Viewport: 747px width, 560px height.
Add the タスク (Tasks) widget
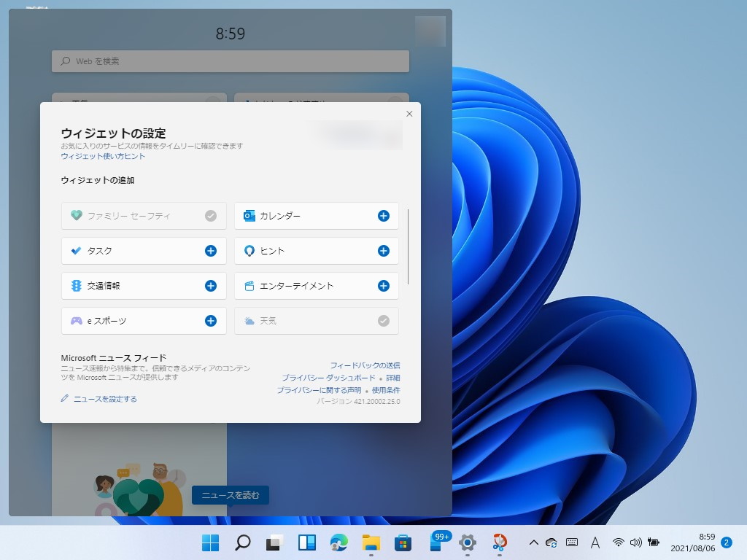209,251
